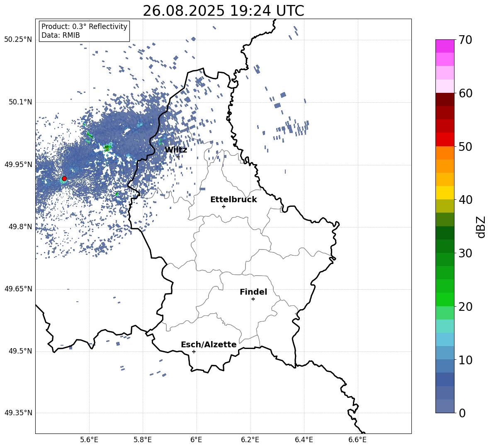Pick the orange swatch just below 50 dBZ

pyautogui.click(x=445, y=153)
